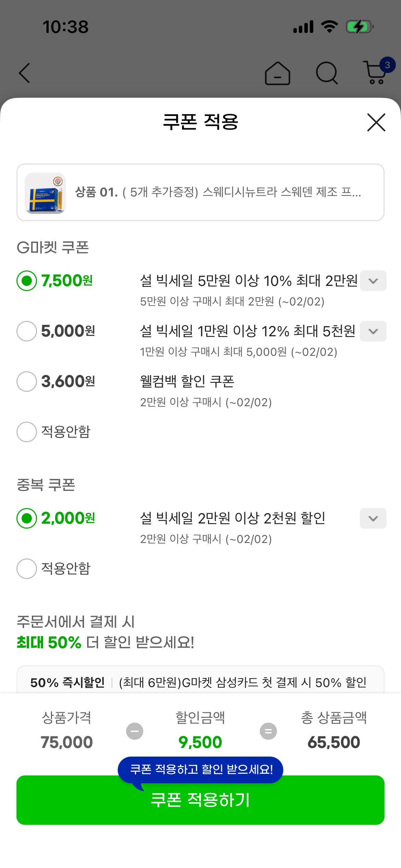This screenshot has width=401, height=868.
Task: Expand details for 5만원 이상 10% coupon
Action: coord(373,281)
